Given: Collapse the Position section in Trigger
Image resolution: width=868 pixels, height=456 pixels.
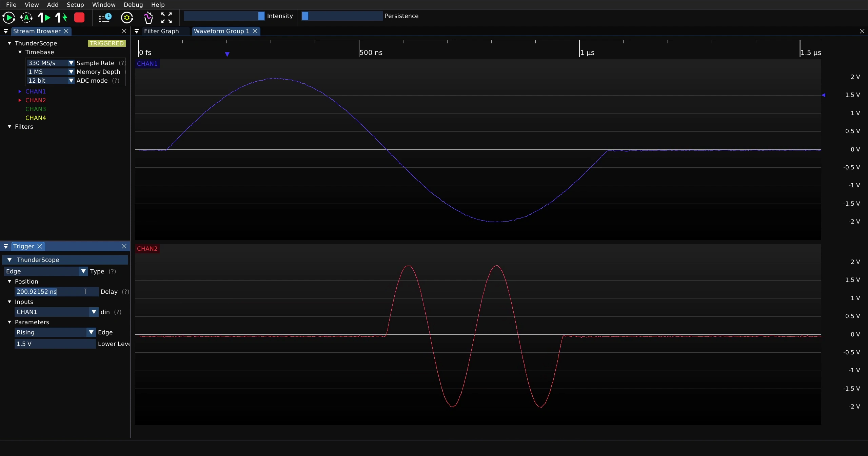Looking at the screenshot, I should (9, 282).
